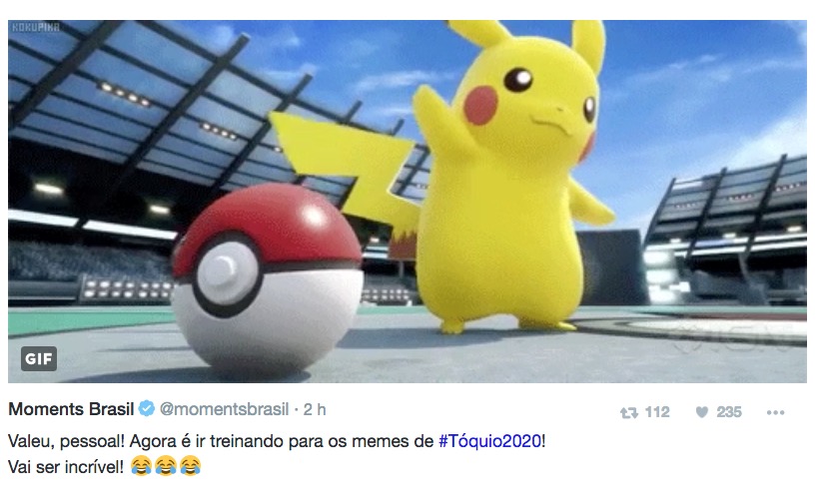Click the first laughing emoji

141,465
